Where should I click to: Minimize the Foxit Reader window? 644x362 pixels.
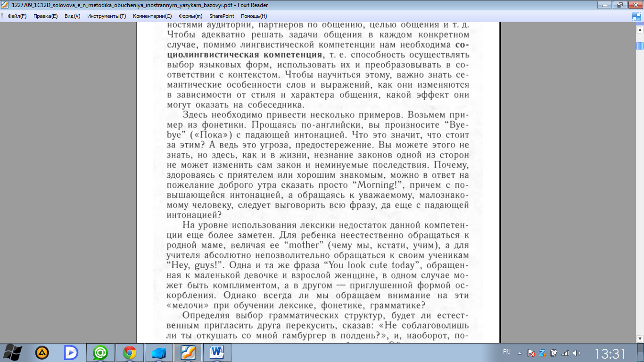tap(604, 5)
